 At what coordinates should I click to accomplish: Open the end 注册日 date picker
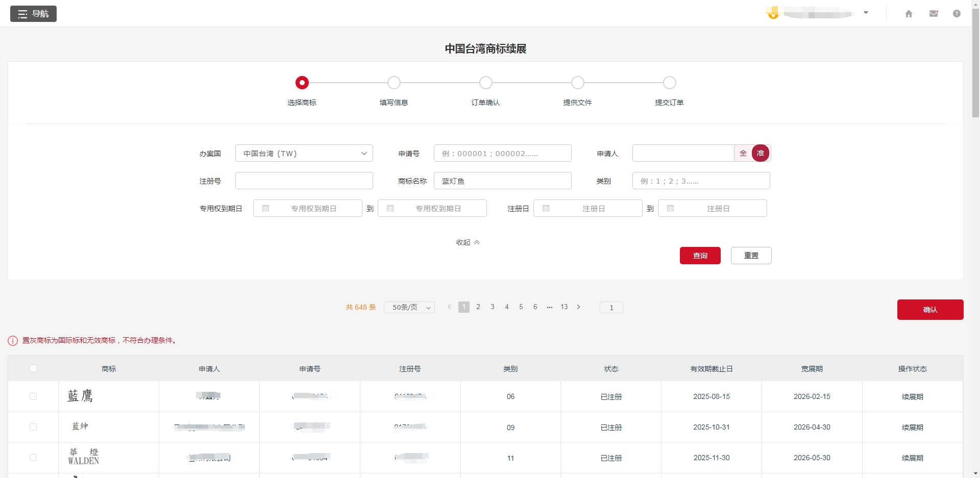[x=713, y=208]
